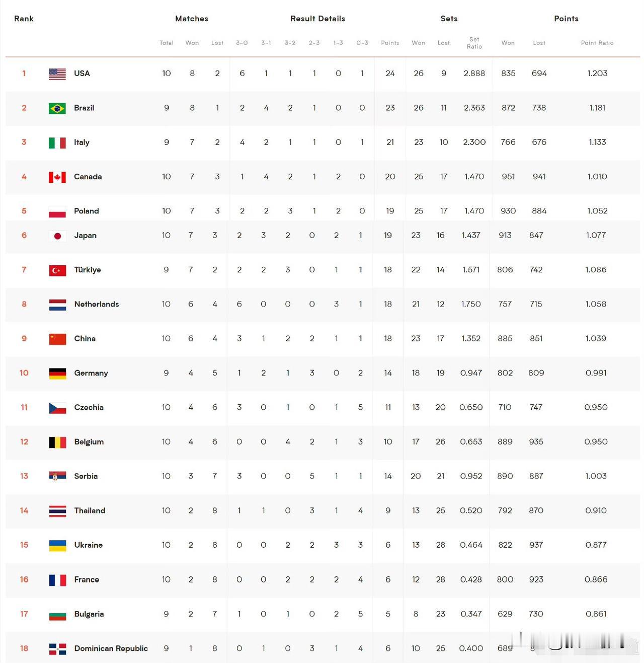Select the Türkiye flag icon
Screen dimensions: 644x663
pos(57,270)
